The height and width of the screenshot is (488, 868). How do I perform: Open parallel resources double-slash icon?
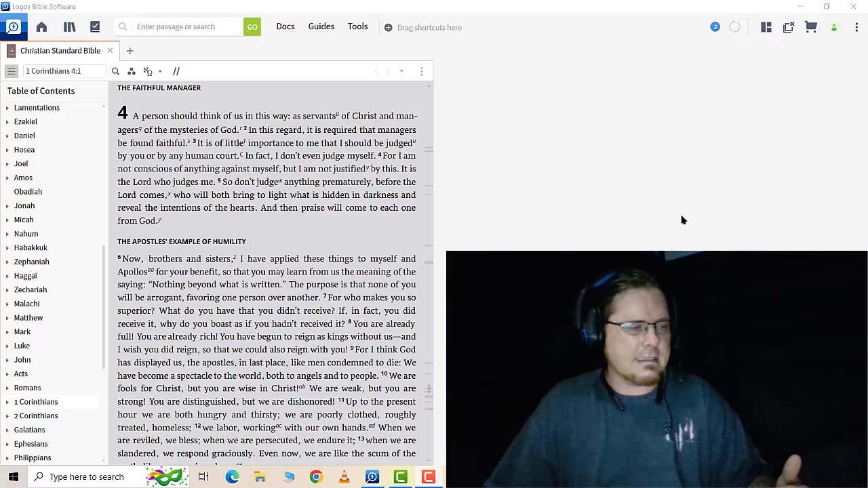[x=176, y=71]
